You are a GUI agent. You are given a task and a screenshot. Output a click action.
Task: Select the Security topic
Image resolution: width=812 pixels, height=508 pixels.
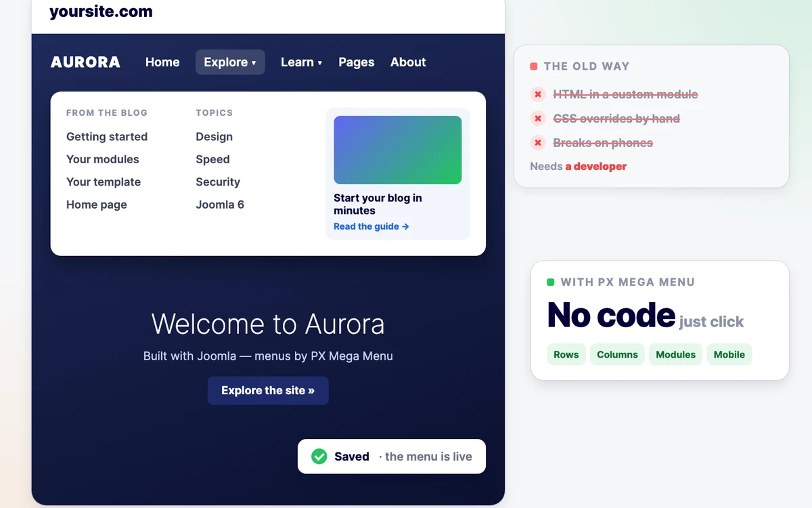(x=218, y=182)
